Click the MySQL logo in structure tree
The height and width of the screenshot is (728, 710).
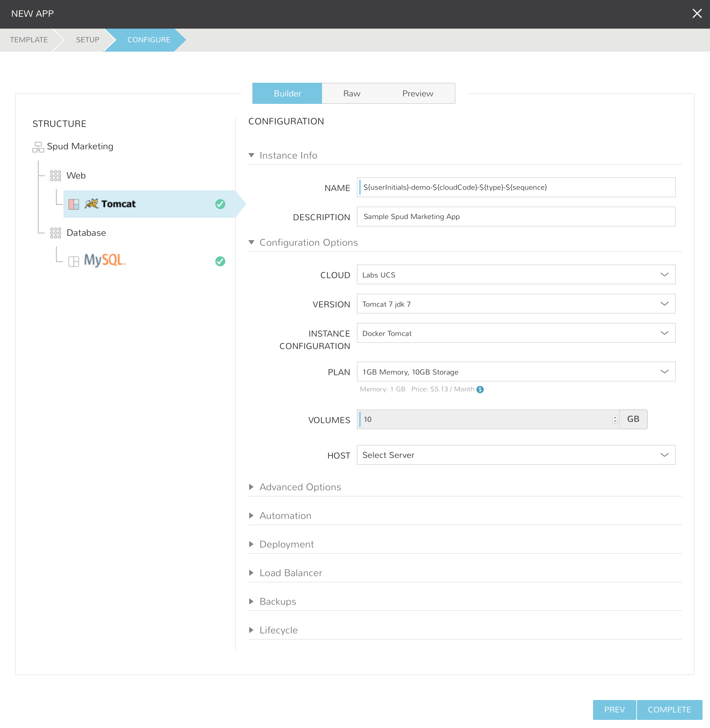coord(105,260)
